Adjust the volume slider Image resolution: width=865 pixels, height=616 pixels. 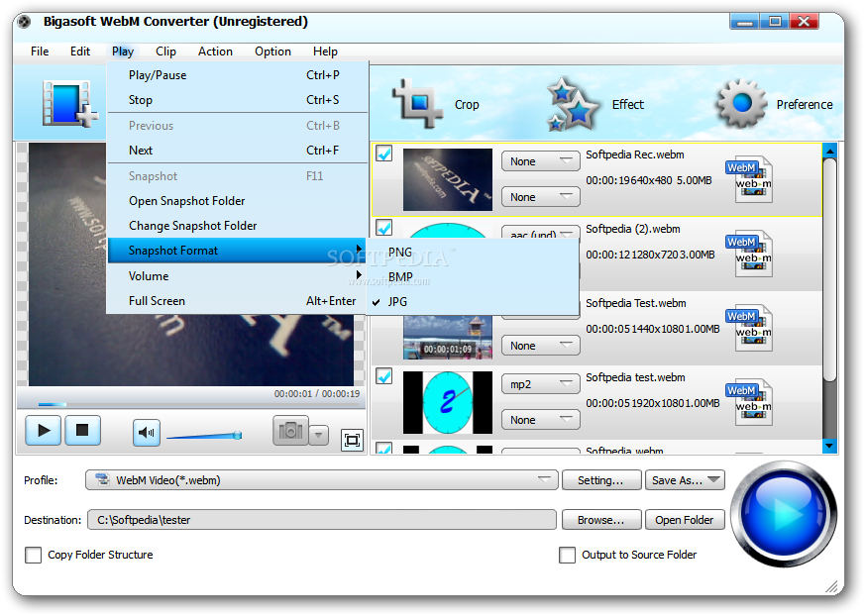204,436
